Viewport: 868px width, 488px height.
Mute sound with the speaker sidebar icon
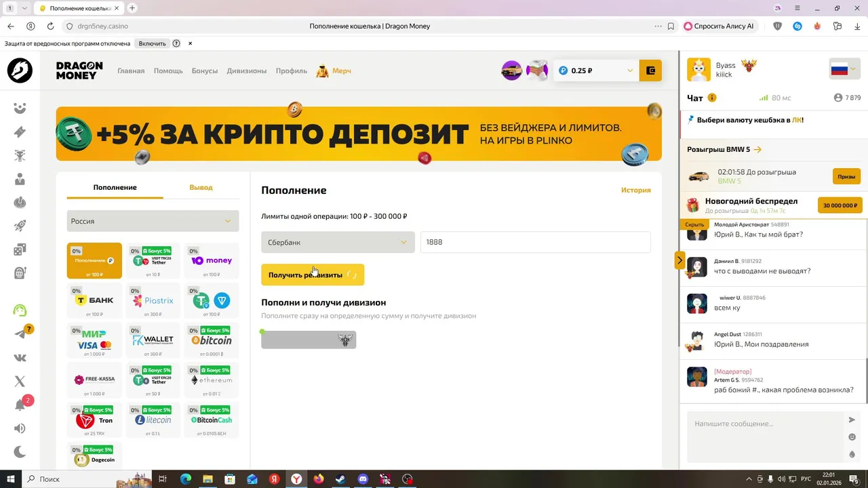(x=20, y=428)
